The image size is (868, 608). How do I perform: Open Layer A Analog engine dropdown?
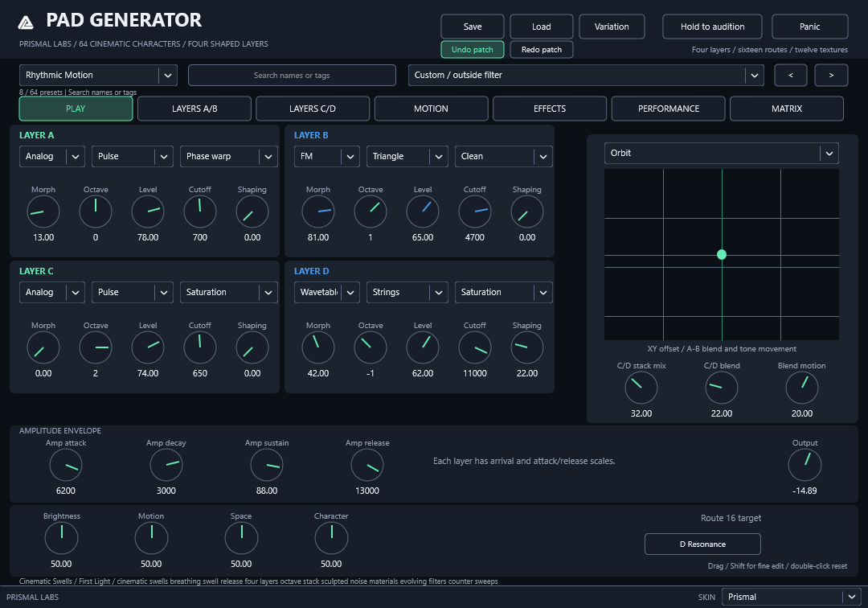click(x=52, y=156)
